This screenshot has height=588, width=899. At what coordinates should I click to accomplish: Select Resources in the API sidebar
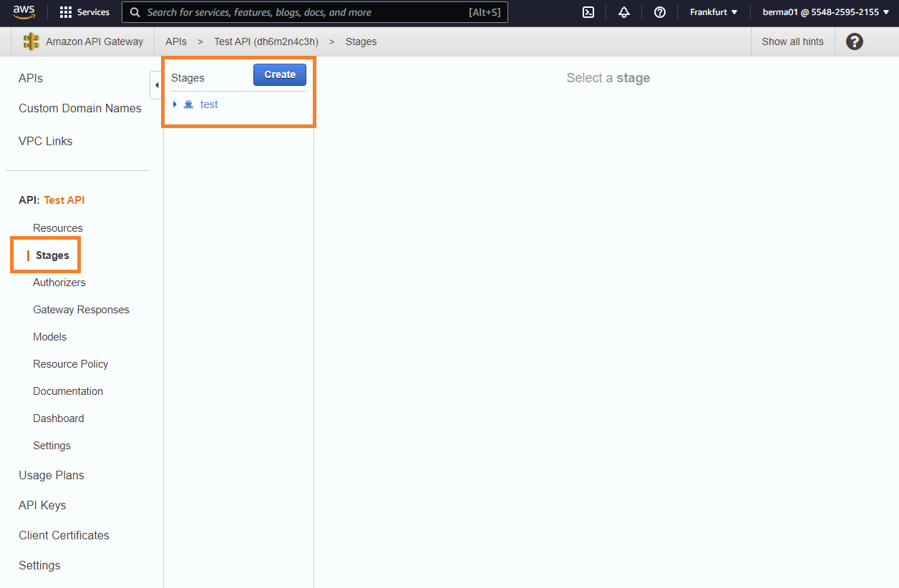(x=58, y=227)
